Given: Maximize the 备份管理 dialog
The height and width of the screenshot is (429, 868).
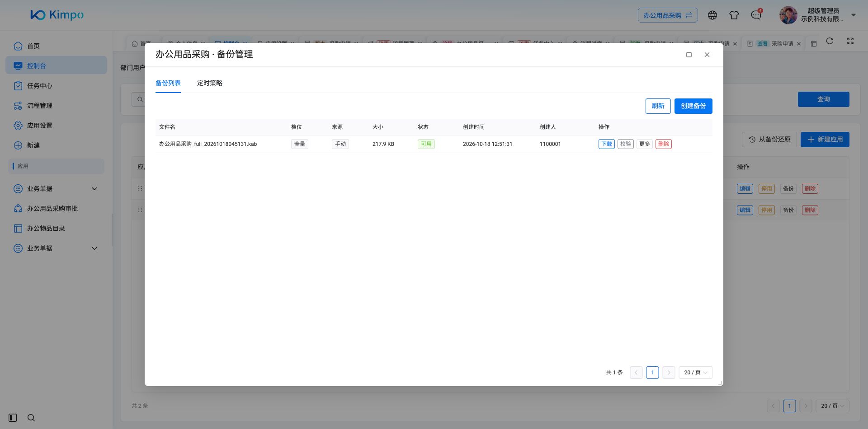Looking at the screenshot, I should tap(689, 55).
